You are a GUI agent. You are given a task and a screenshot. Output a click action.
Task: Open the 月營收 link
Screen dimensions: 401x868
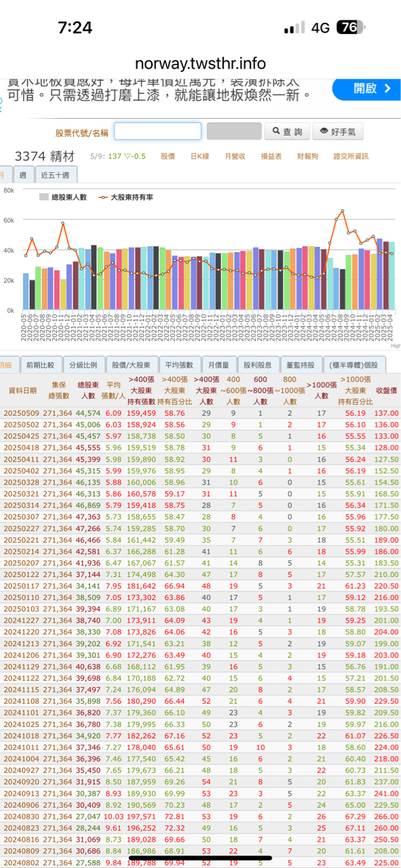point(235,157)
